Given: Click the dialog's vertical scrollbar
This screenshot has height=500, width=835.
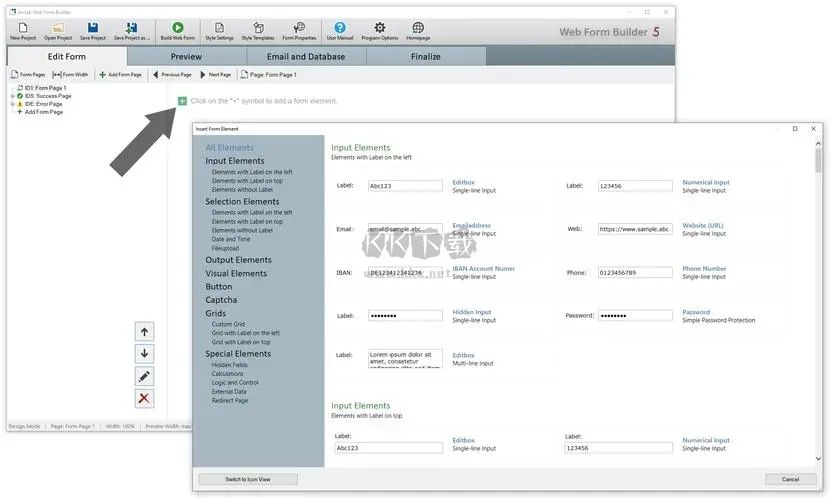Looking at the screenshot, I should pos(819,300).
